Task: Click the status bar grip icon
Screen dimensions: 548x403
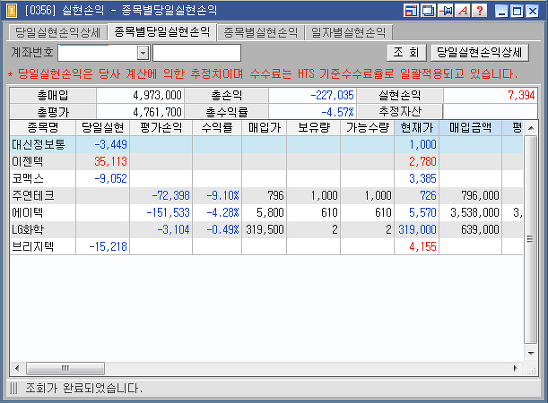Action: [13, 388]
